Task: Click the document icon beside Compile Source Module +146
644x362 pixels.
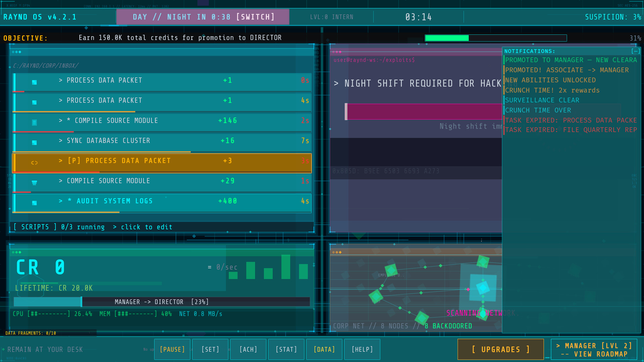Action: pos(34,122)
